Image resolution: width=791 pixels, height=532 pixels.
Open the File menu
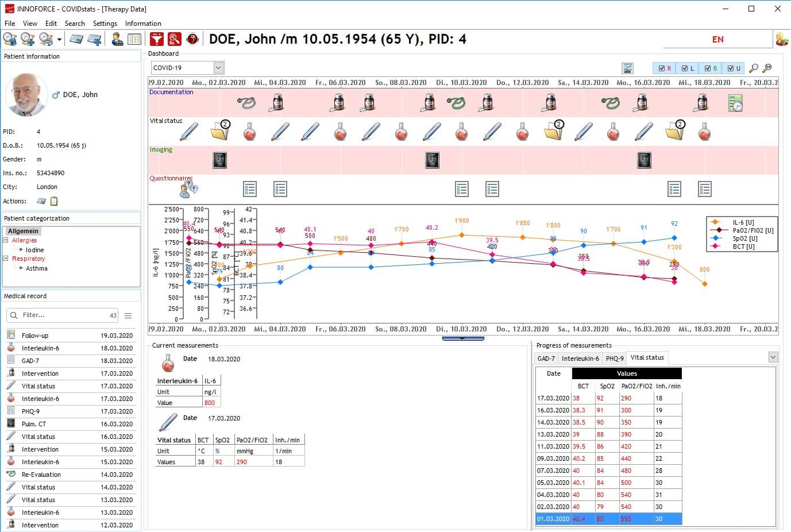10,24
